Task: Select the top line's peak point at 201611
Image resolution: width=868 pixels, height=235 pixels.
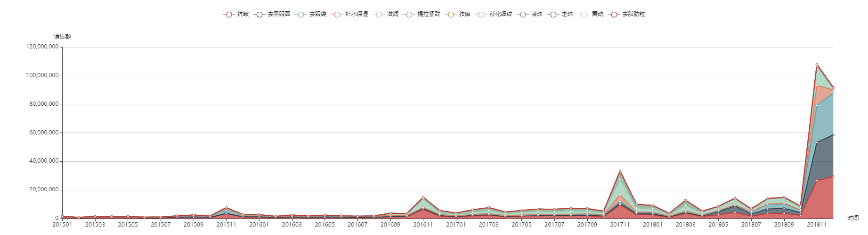Action: pos(423,197)
